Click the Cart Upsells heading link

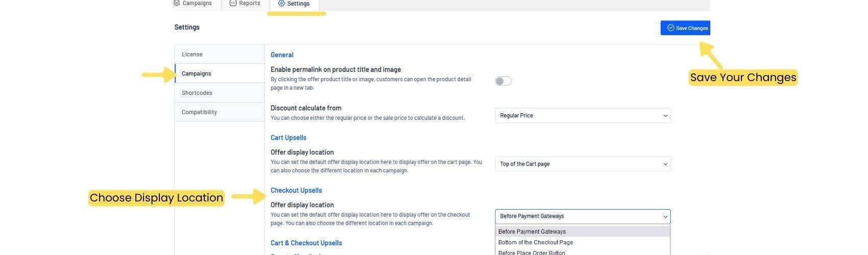coord(288,138)
